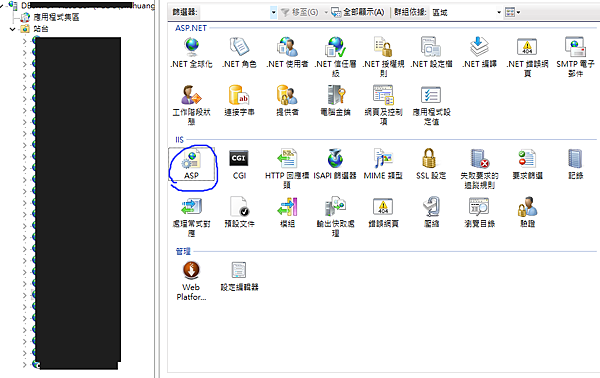Viewport: 600px width, 378px height.
Task: Open the HTTP 回應標頭 feature
Action: pos(287,168)
